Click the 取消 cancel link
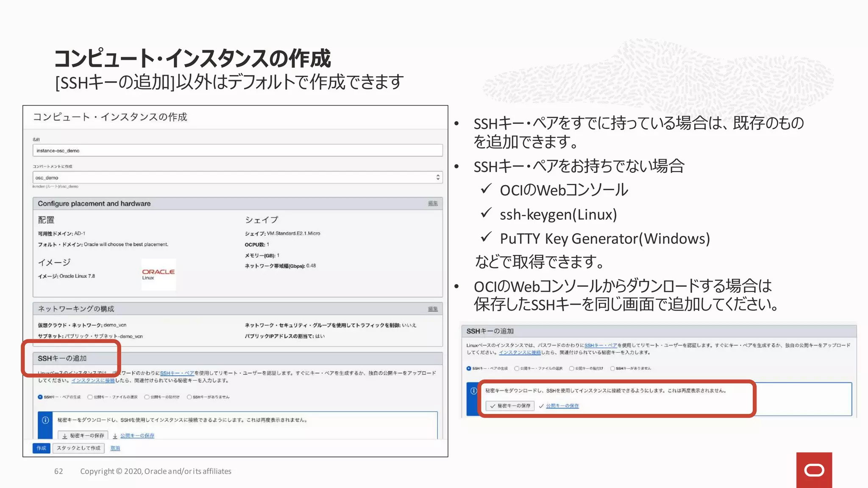868x488 pixels. (115, 448)
